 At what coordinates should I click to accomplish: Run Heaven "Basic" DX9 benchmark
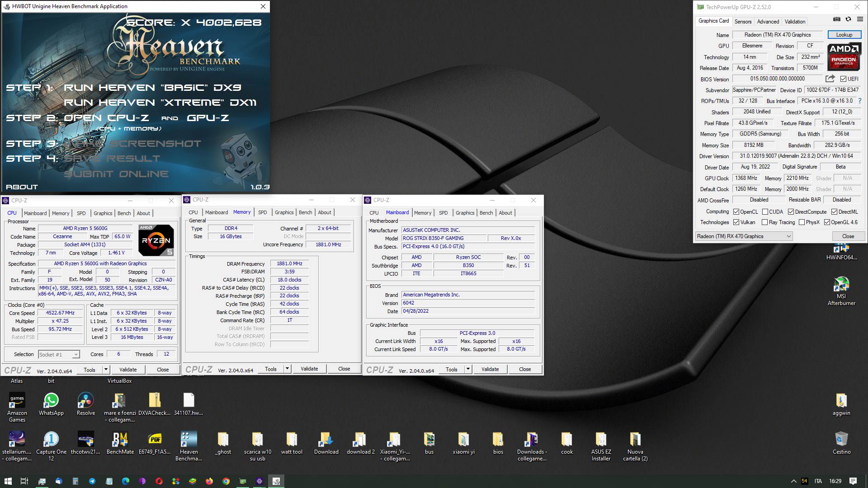152,88
